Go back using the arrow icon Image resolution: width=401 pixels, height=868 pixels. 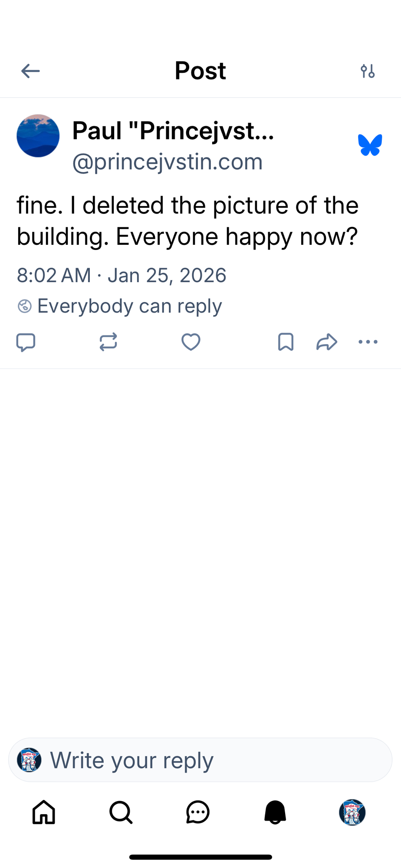coord(30,71)
